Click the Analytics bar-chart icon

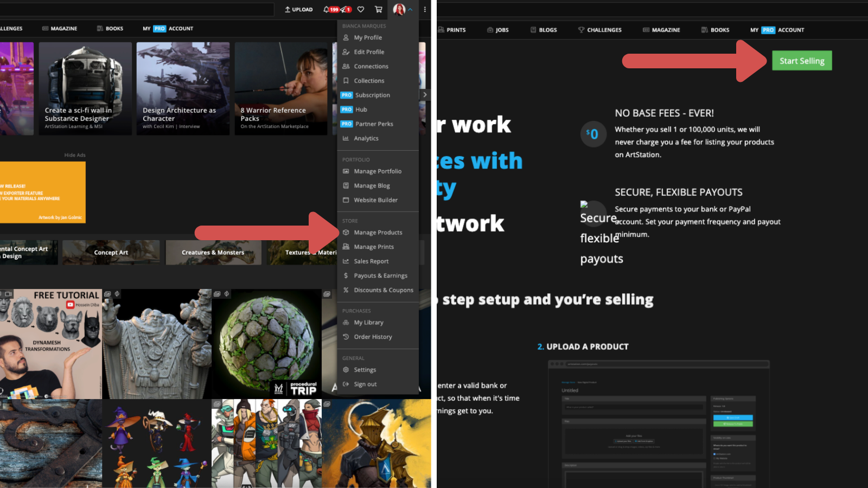pos(346,138)
